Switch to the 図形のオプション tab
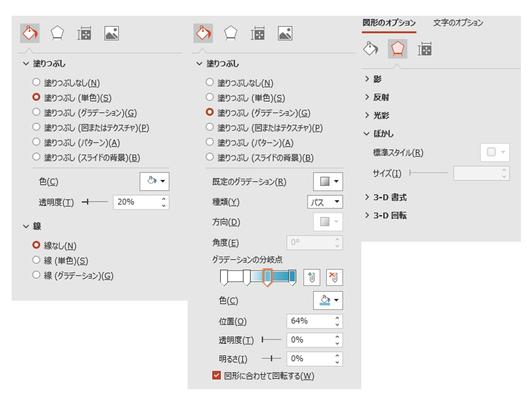The width and height of the screenshot is (532, 395). (x=389, y=23)
